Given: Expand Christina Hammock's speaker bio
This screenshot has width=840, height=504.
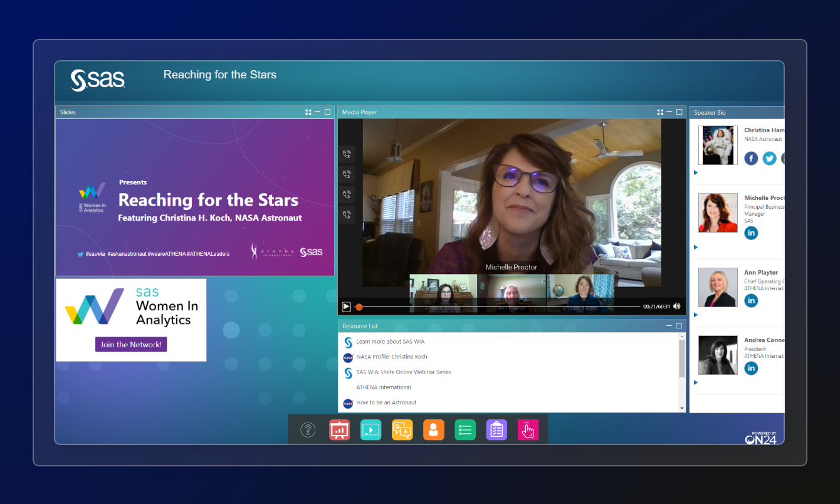Looking at the screenshot, I should (695, 173).
